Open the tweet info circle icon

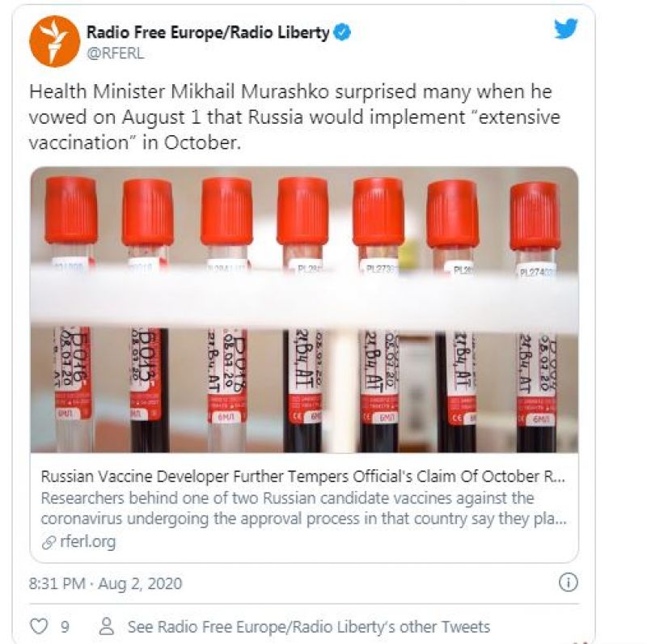[569, 583]
